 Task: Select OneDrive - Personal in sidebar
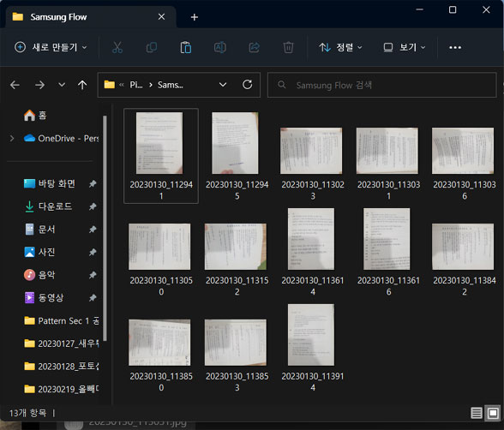61,139
